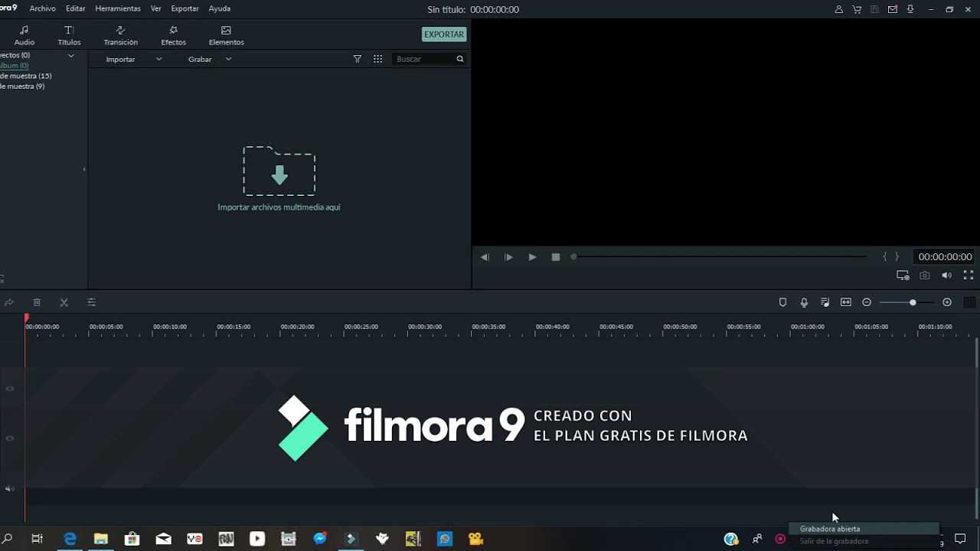Click the search magnifier icon in media panel

(460, 59)
